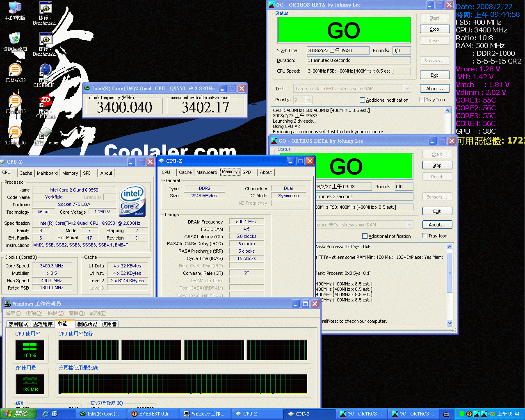Click lower ORTHOS log scrollbar down arrow

(x=450, y=323)
